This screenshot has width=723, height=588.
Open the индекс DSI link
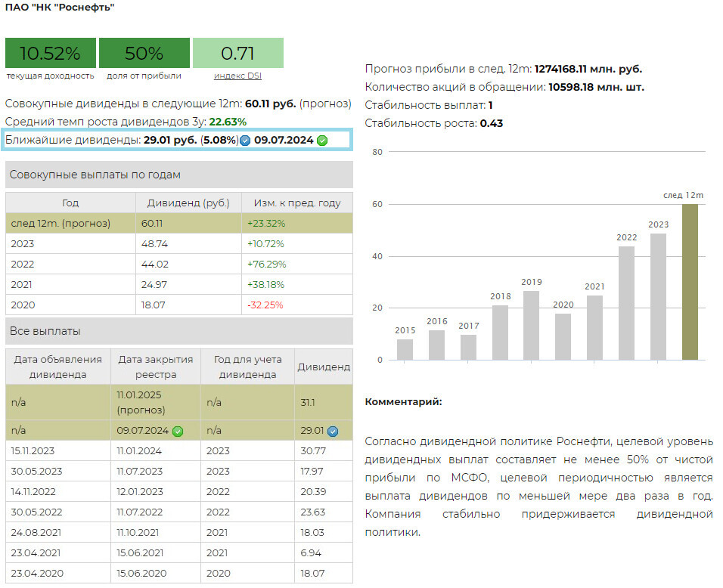pos(237,76)
